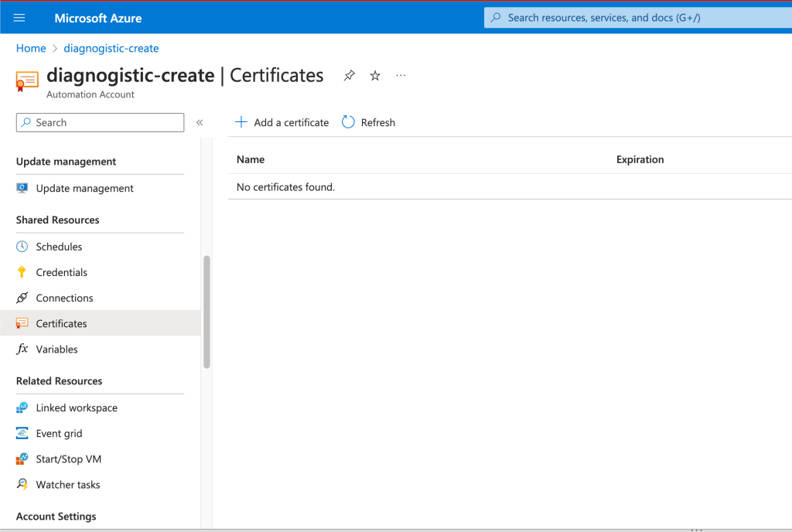792x532 pixels.
Task: Sort by the Name column header
Action: [251, 159]
